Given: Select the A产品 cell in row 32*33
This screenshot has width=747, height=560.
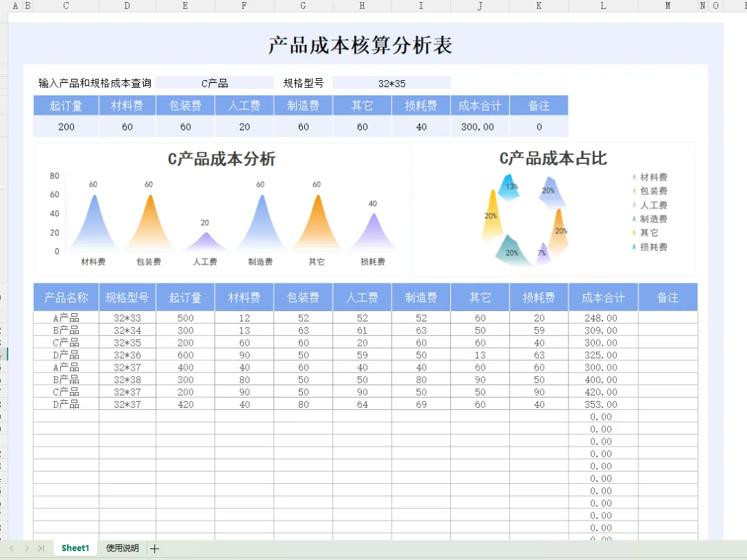Looking at the screenshot, I should 66,317.
